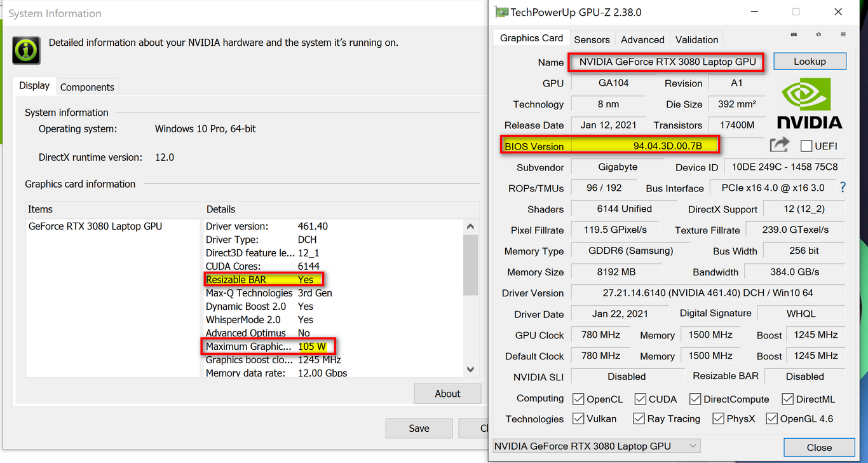Image resolution: width=868 pixels, height=463 pixels.
Task: Select the Display tab in System Information
Action: (x=34, y=86)
